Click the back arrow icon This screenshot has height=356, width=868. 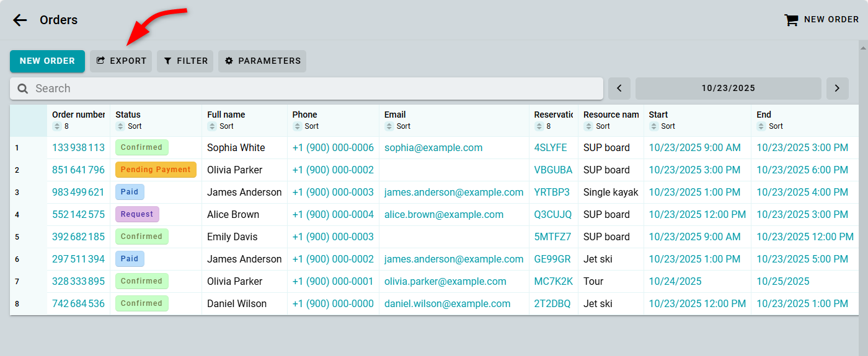click(x=20, y=20)
